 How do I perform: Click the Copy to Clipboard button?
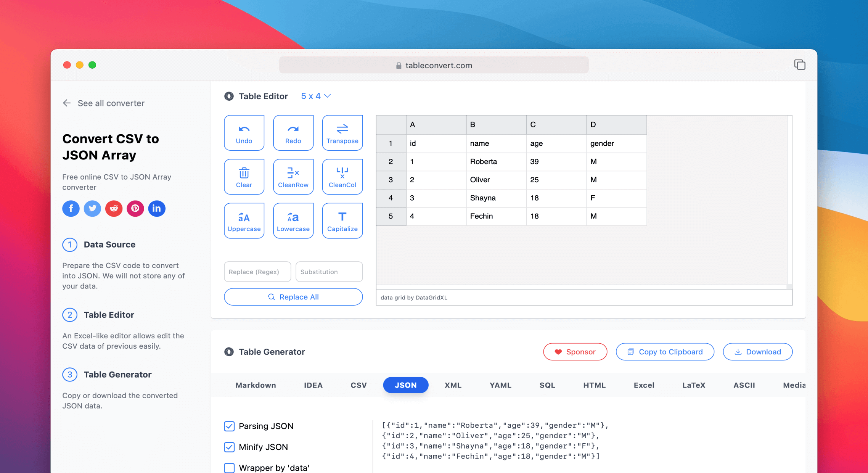665,352
